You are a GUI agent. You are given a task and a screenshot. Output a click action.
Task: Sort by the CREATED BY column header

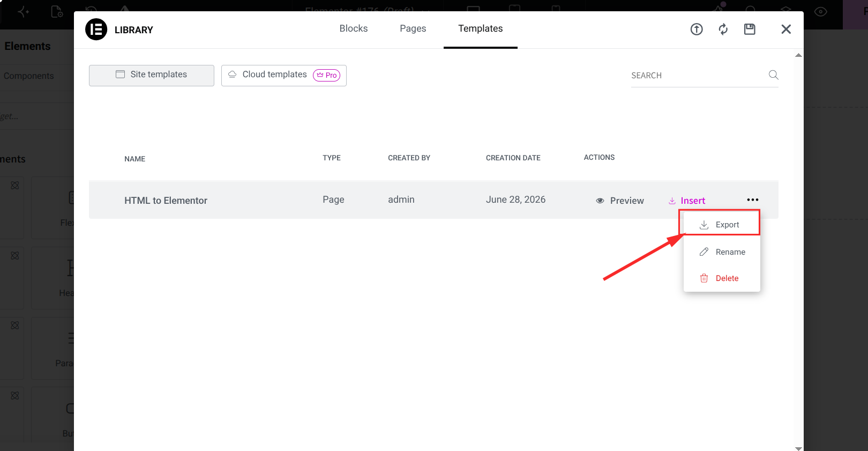[409, 158]
